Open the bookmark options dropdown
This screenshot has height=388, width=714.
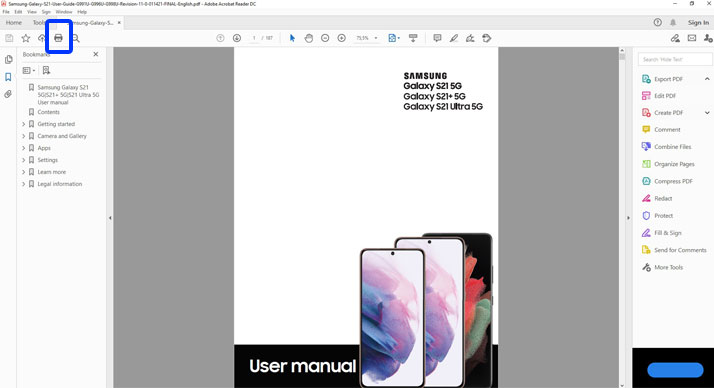click(x=29, y=70)
